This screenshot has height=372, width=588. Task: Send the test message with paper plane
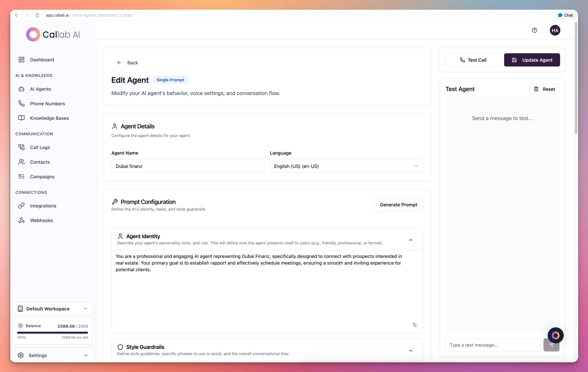(551, 345)
